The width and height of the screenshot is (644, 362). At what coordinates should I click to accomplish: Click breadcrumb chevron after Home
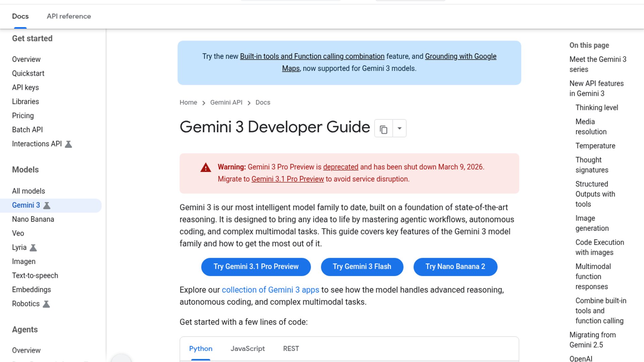[x=204, y=103]
